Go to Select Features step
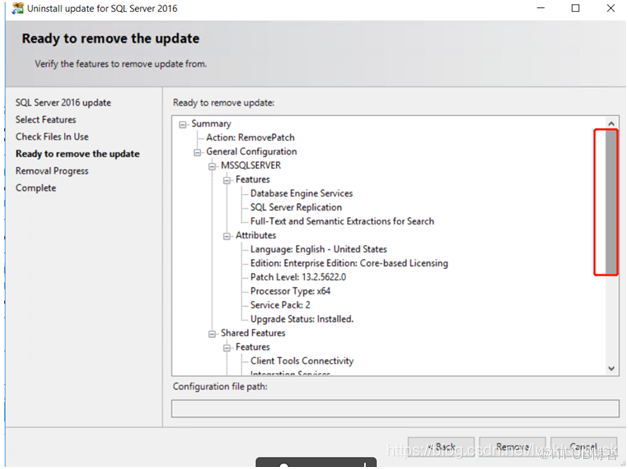Image resolution: width=628 pixels, height=469 pixels. click(x=46, y=120)
